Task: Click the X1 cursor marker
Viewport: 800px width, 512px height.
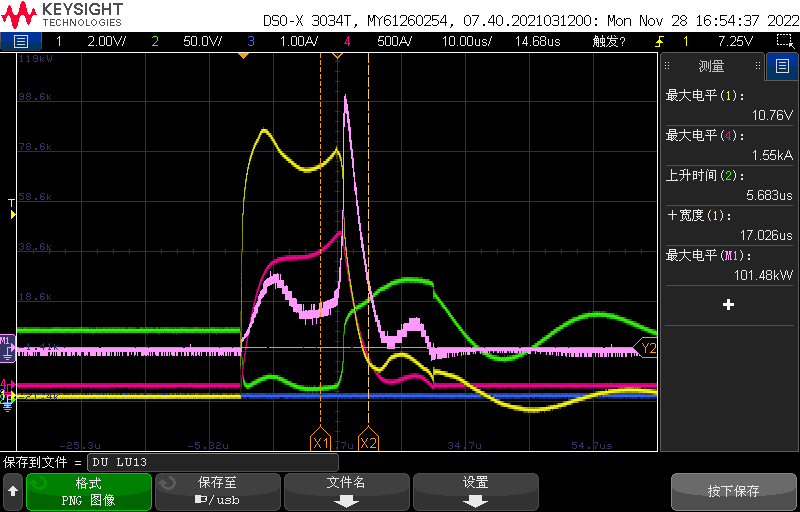Action: click(320, 442)
